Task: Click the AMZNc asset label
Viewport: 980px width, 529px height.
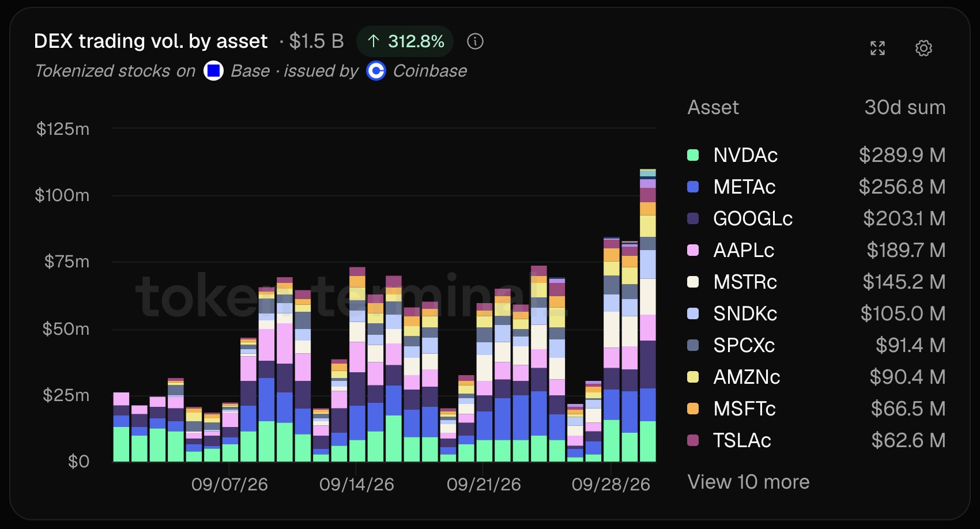Action: tap(747, 377)
